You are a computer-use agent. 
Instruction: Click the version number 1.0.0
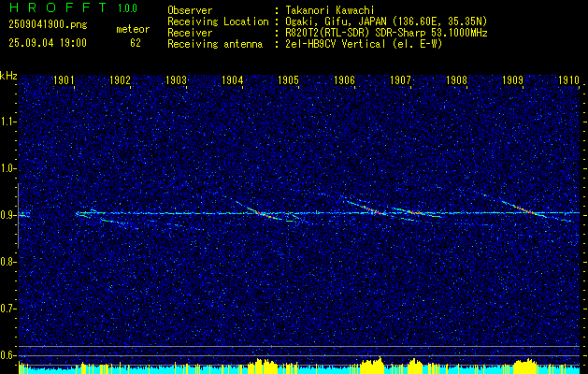[127, 8]
